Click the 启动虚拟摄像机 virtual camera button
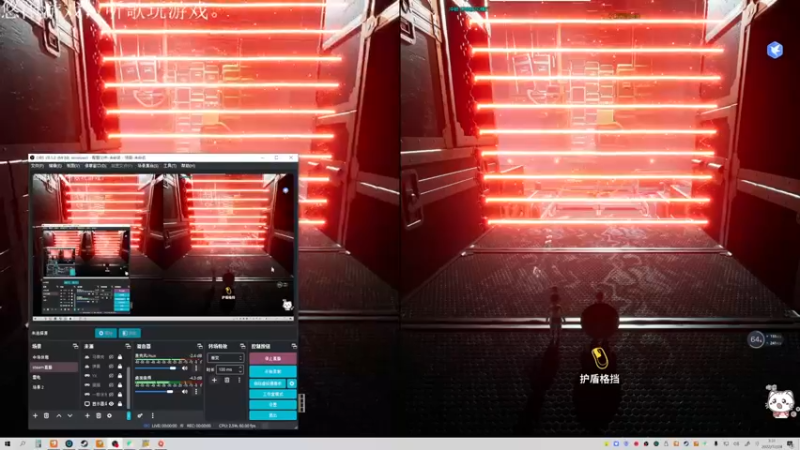800x450 pixels. pyautogui.click(x=268, y=383)
